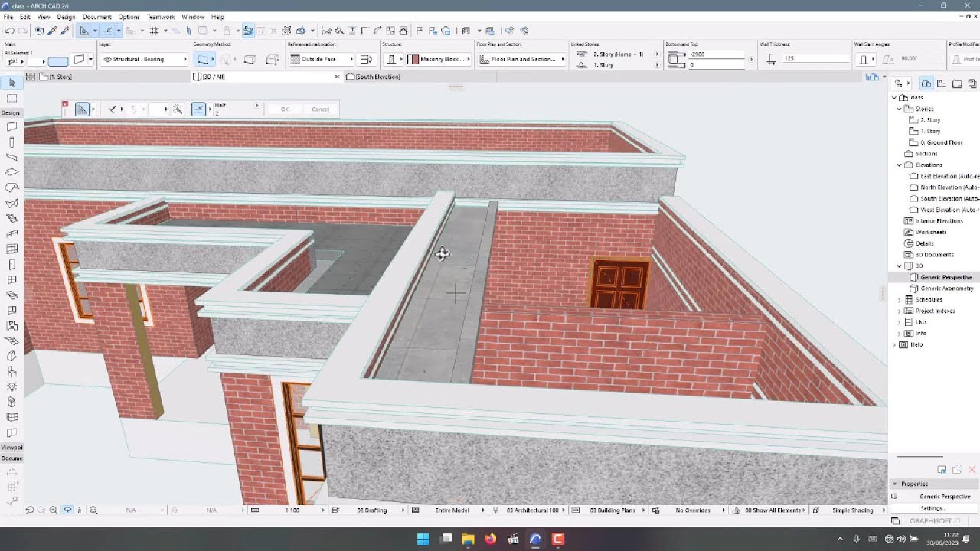
Task: Click the Settings... button in Properties
Action: (933, 508)
